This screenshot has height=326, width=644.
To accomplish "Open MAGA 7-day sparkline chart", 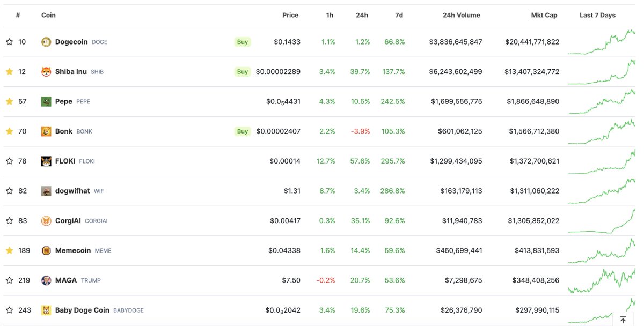I will coord(602,280).
